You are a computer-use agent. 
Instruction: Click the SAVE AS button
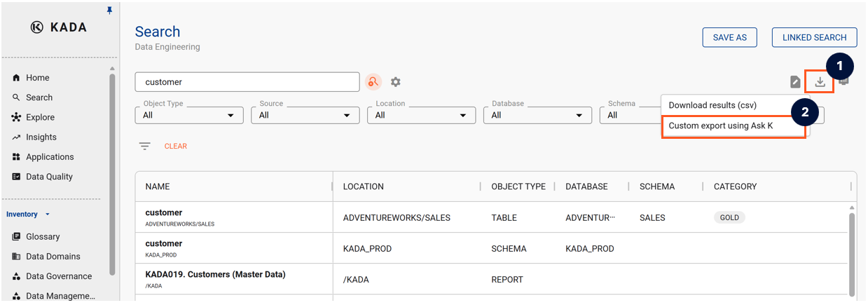(x=729, y=38)
